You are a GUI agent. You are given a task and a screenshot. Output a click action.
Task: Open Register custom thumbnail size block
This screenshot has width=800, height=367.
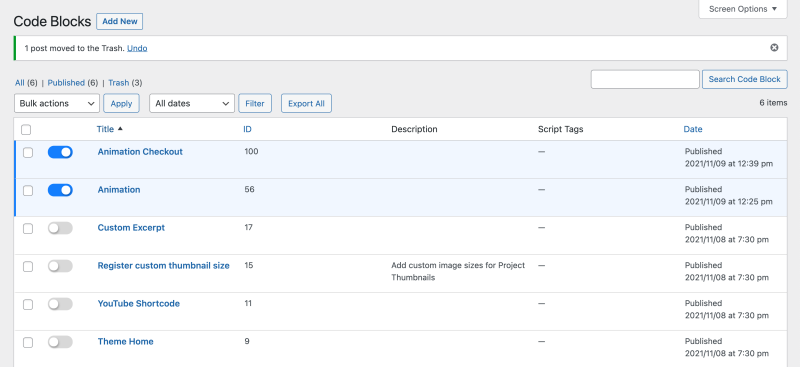pyautogui.click(x=163, y=265)
